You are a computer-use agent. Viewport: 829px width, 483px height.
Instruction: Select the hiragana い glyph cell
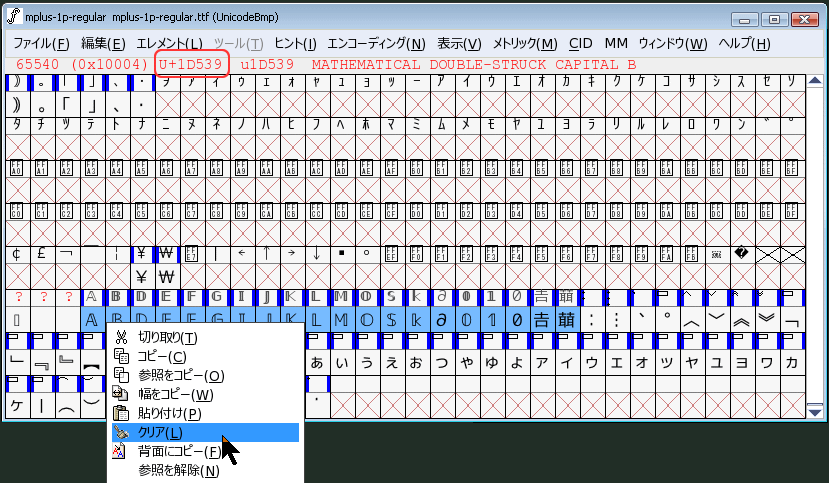(342, 363)
